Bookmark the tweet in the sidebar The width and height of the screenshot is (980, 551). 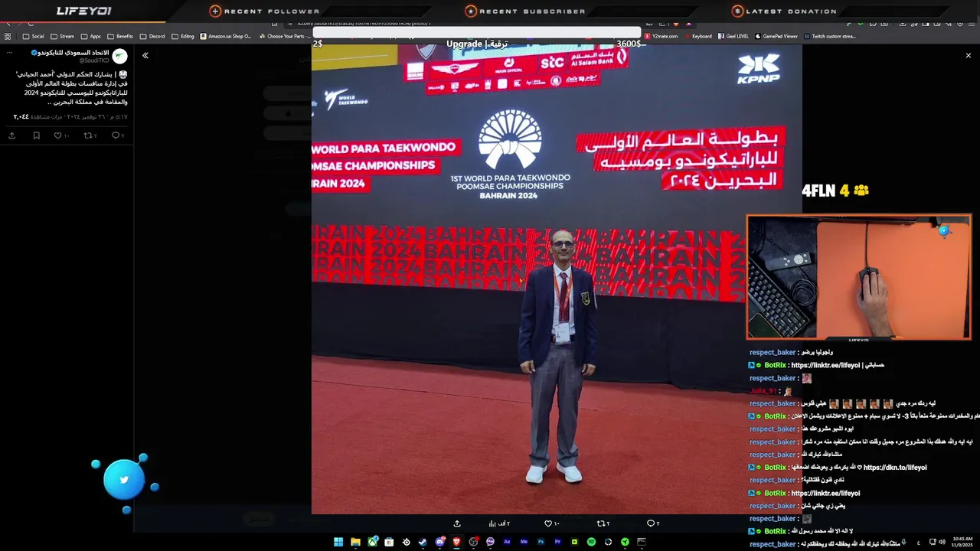(36, 135)
